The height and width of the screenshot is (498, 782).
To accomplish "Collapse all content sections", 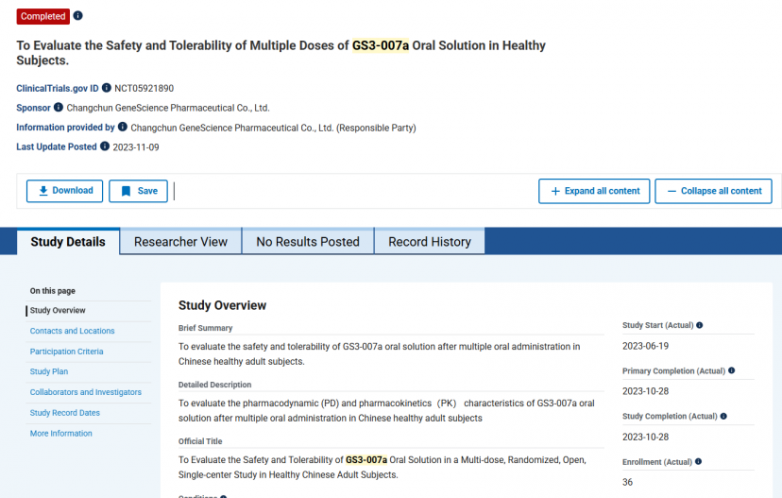I will pos(713,191).
